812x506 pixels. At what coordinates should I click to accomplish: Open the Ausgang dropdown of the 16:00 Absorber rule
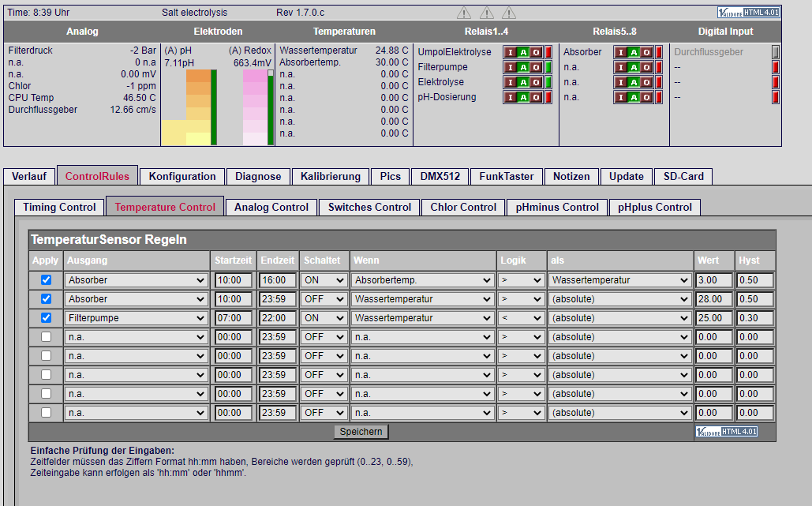(137, 280)
